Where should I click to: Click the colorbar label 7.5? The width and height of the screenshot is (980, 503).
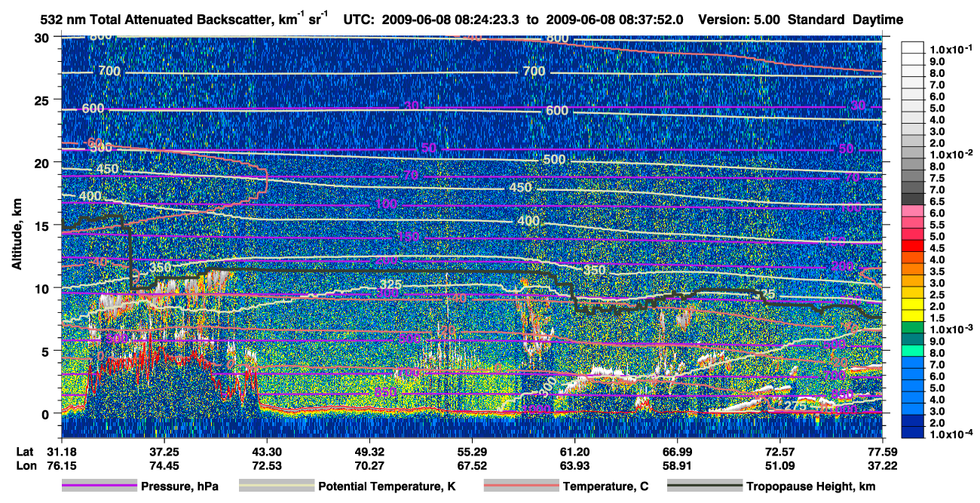click(936, 179)
